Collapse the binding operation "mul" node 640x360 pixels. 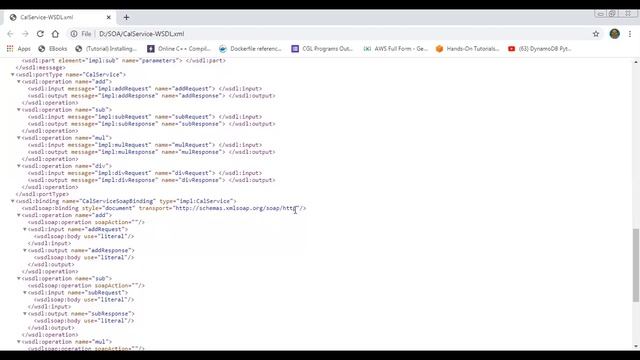(19, 342)
